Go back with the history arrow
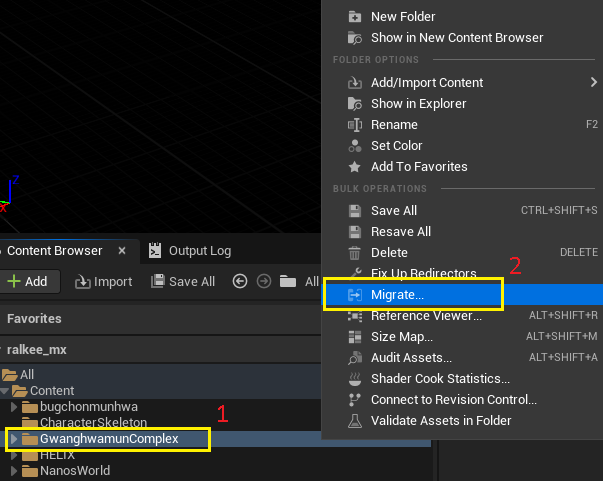Screen dimensions: 603x481 239,282
